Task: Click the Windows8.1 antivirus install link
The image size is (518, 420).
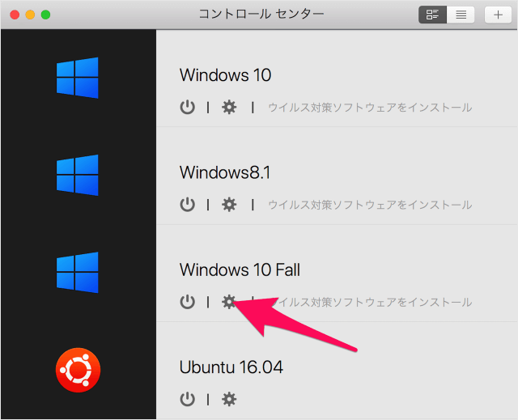Action: click(370, 205)
